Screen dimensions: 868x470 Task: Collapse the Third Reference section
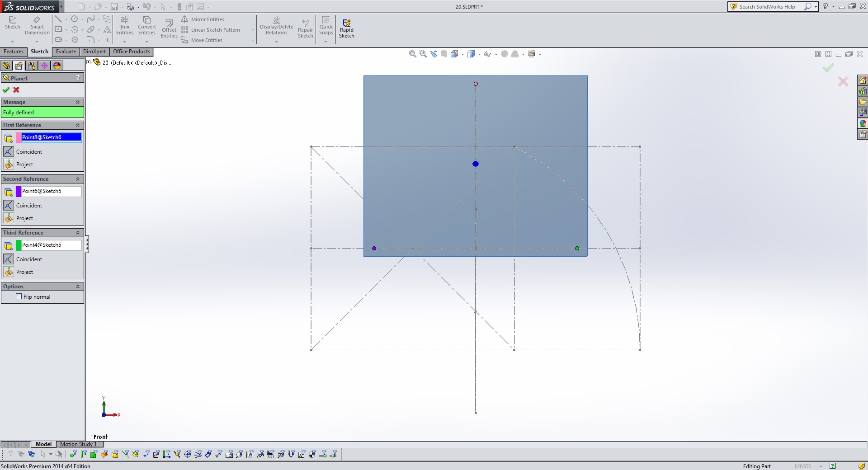click(78, 233)
